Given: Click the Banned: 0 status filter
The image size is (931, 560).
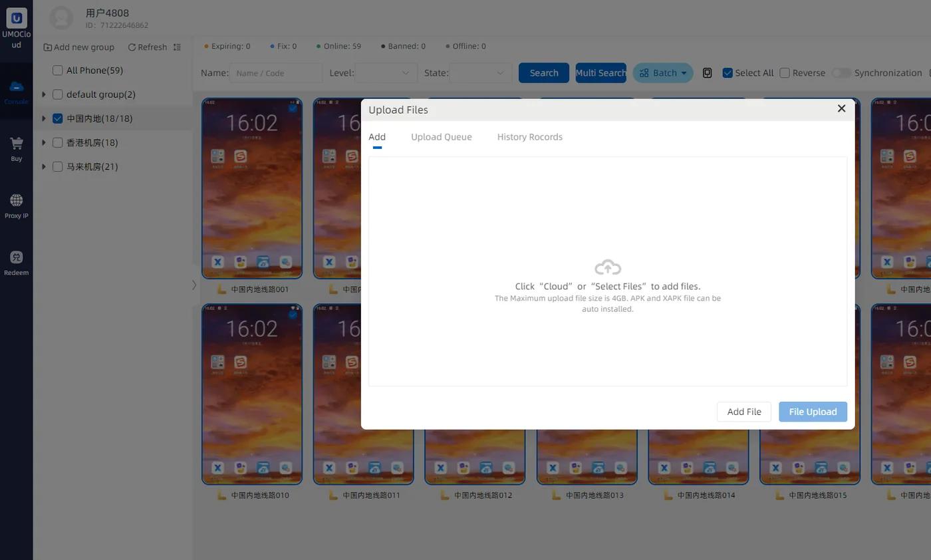Looking at the screenshot, I should 403,47.
